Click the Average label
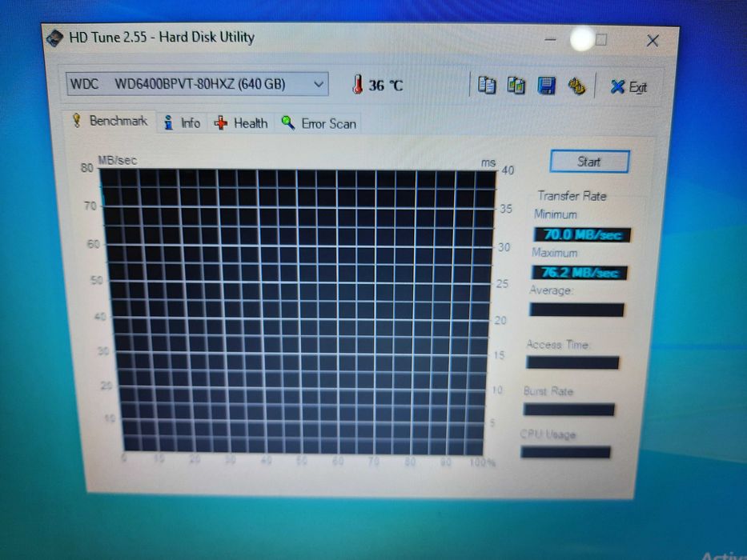The width and height of the screenshot is (747, 560). [551, 290]
